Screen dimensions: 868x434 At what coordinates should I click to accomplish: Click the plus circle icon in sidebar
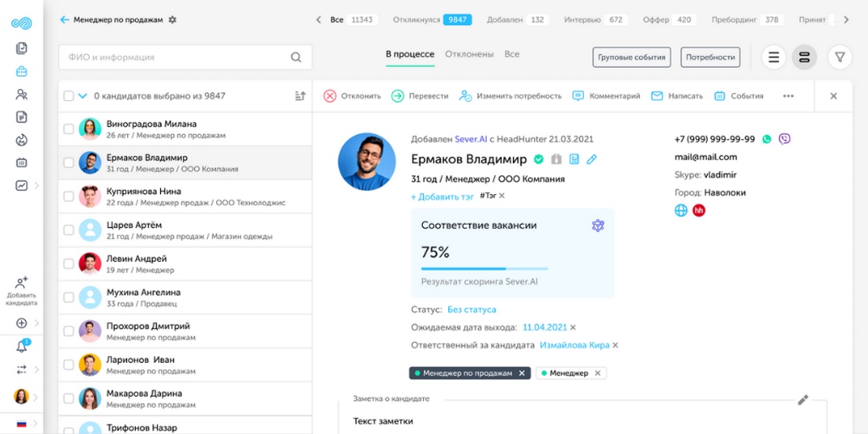pos(21,324)
